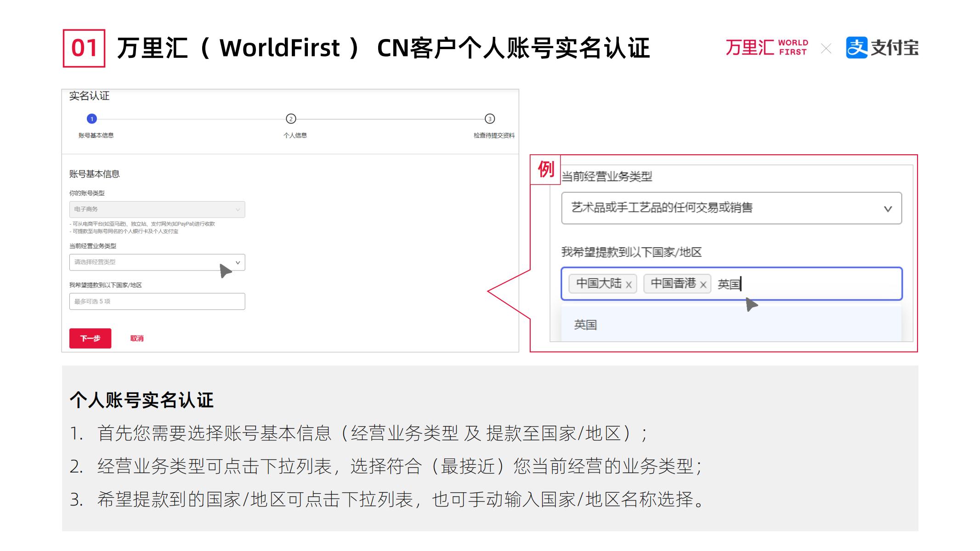Remove the 中国香港 tag via its x
The width and height of the screenshot is (980, 551).
(703, 285)
